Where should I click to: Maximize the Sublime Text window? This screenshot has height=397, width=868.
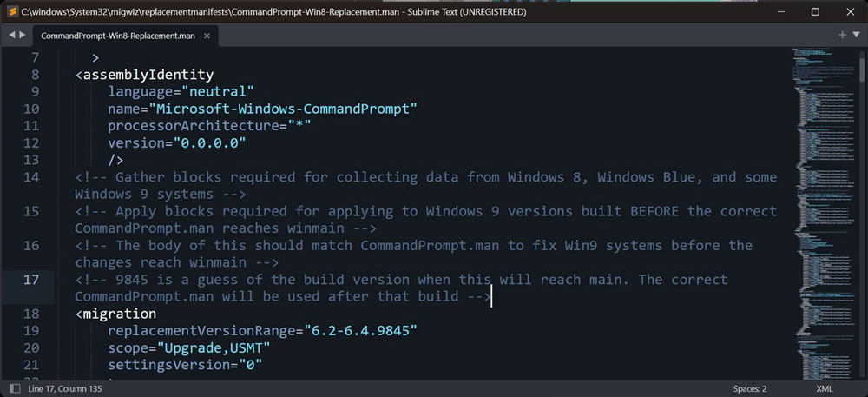[x=815, y=11]
